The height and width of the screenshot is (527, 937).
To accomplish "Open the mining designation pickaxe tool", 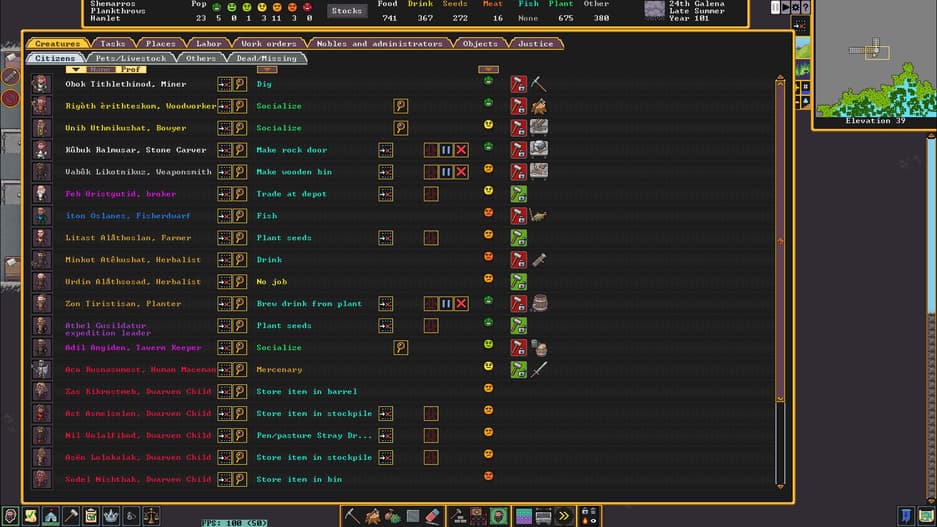I will pos(352,516).
